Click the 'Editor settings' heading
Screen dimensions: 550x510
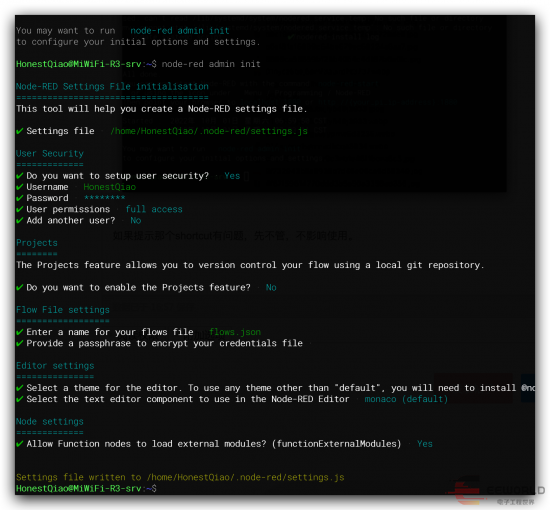(x=55, y=366)
